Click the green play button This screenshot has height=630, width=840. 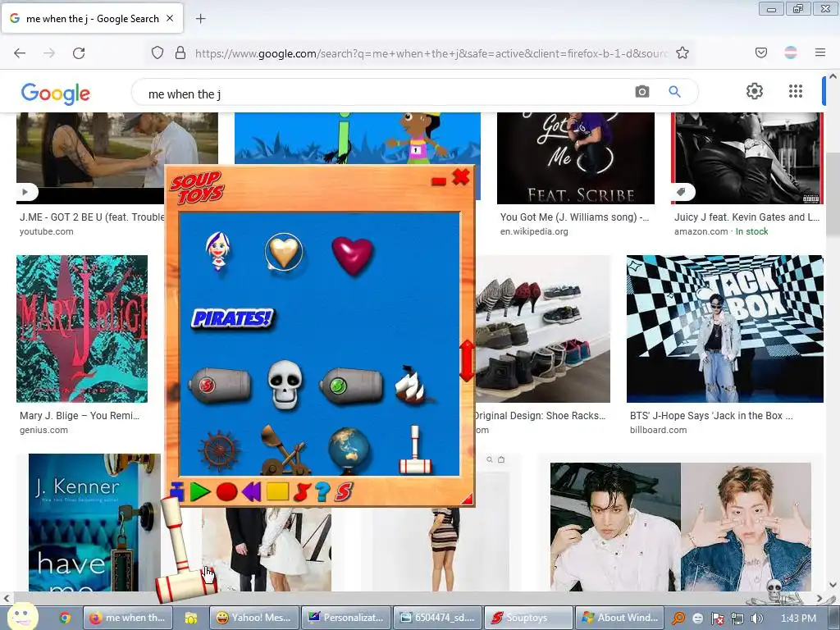click(x=200, y=492)
